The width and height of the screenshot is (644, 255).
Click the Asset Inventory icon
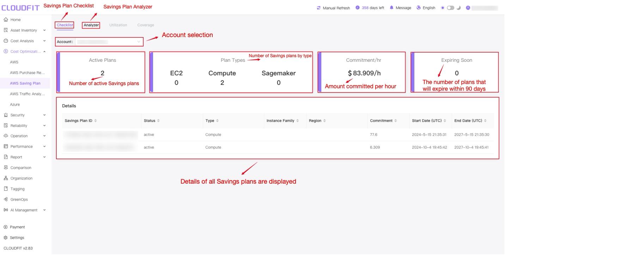(6, 30)
